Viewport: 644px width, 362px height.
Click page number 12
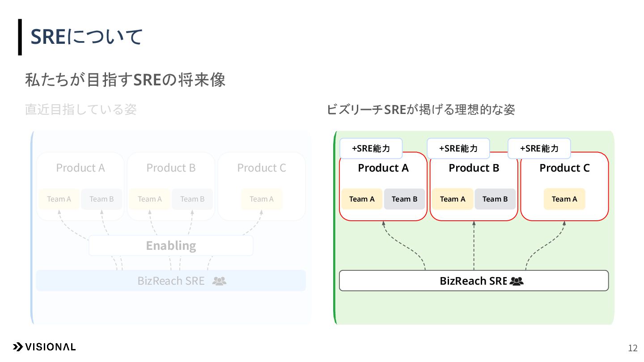coord(633,348)
